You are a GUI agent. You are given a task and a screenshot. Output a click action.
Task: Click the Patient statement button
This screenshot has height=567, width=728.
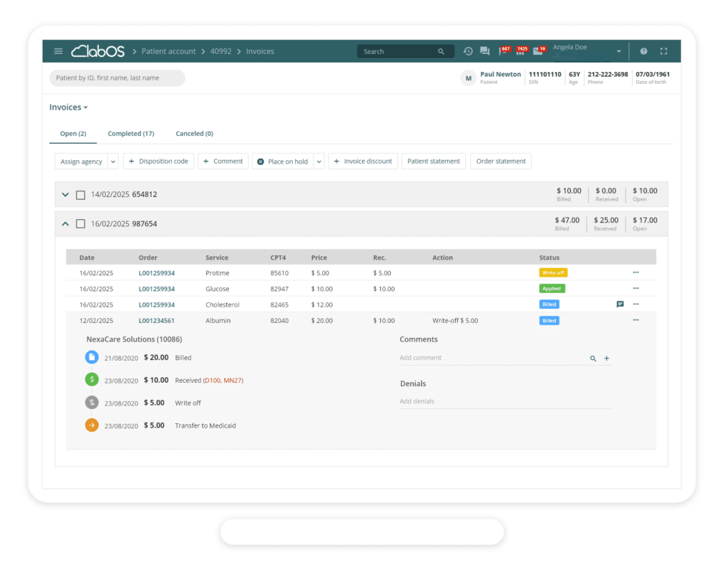pyautogui.click(x=433, y=161)
